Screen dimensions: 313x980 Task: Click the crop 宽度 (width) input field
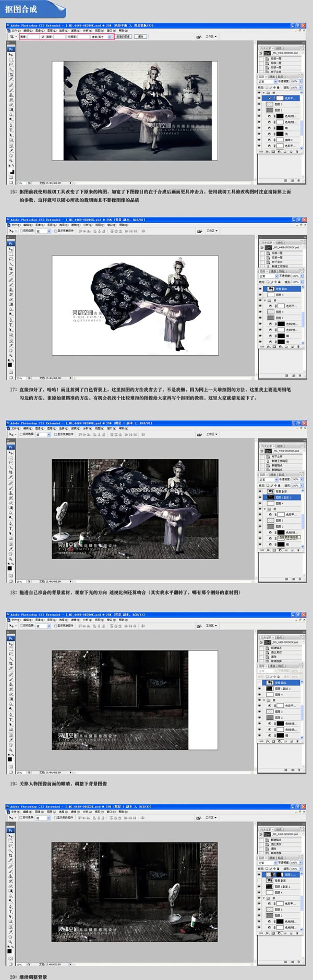33,37
